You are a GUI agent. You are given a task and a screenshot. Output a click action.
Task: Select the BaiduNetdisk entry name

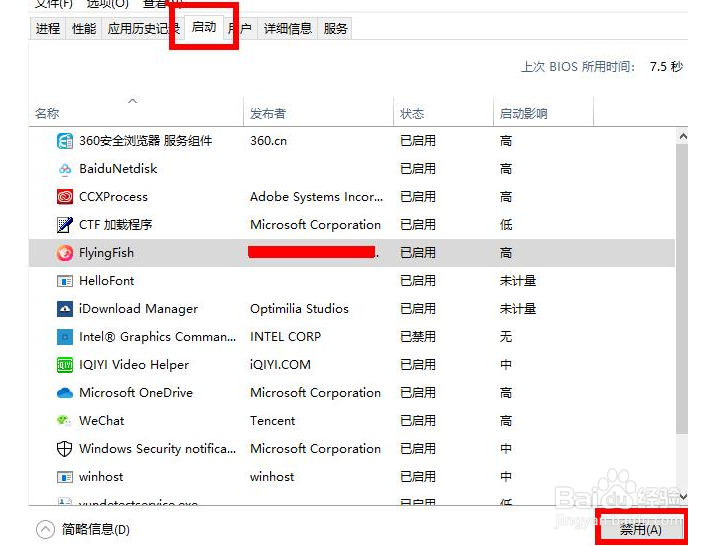[118, 169]
